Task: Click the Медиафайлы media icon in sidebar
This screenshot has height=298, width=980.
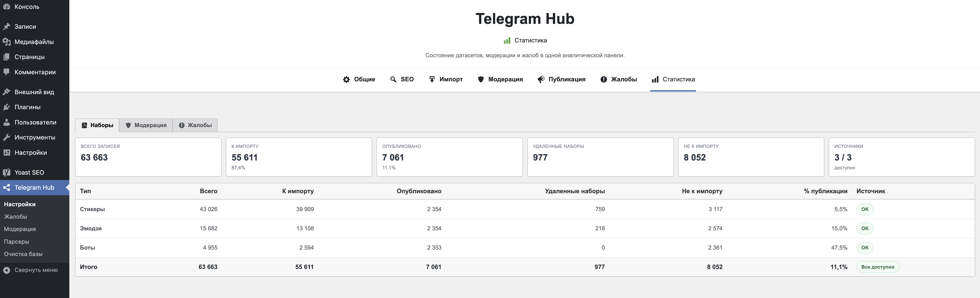Action: click(6, 42)
